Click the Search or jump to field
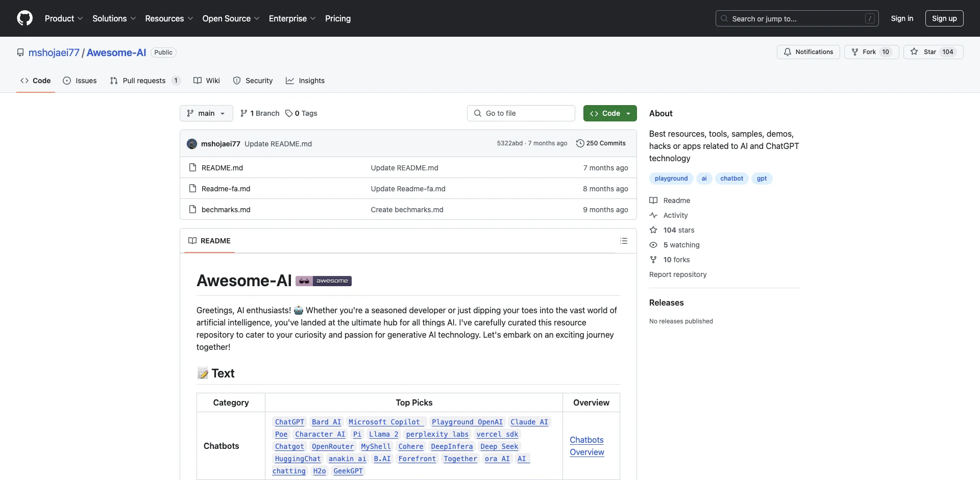Viewport: 980px width, 480px height. coord(797,18)
